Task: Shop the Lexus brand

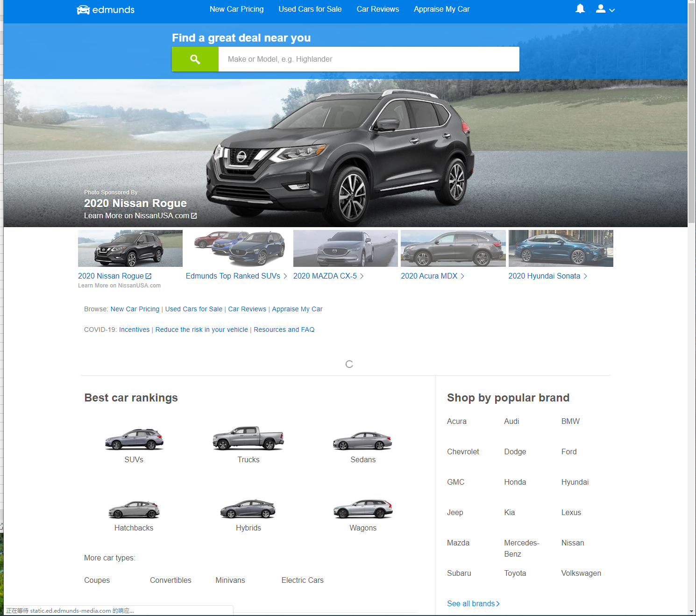Action: (571, 512)
